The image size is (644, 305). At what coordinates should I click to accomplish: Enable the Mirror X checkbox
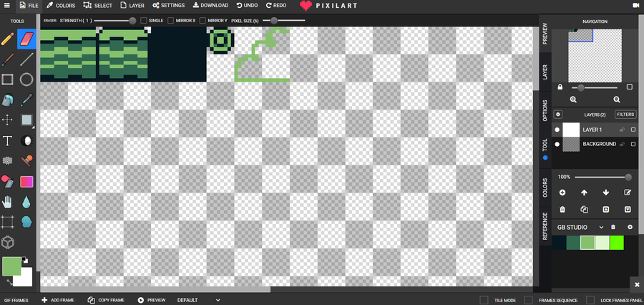coord(170,21)
